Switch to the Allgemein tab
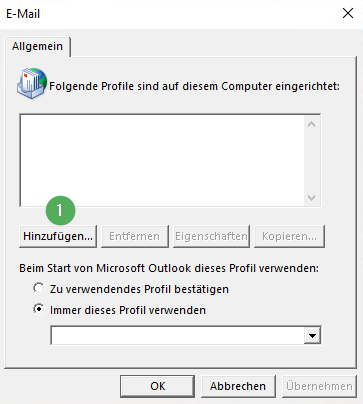This screenshot has width=363, height=404. point(37,46)
